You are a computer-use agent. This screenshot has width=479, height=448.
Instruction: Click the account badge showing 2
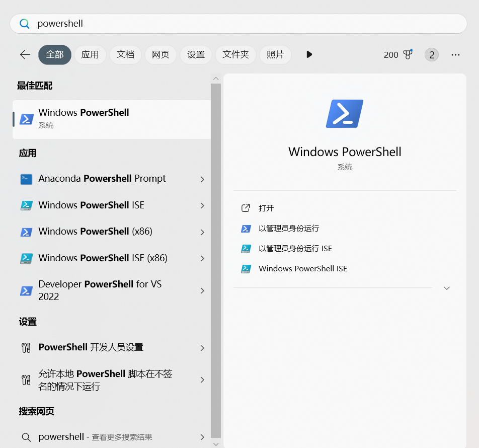432,55
